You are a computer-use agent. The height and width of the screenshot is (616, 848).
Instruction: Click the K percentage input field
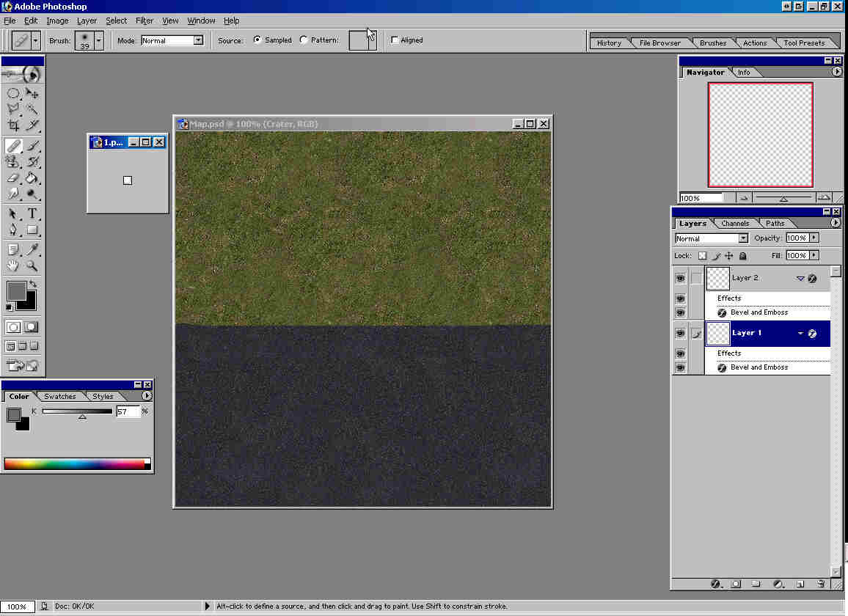(128, 412)
